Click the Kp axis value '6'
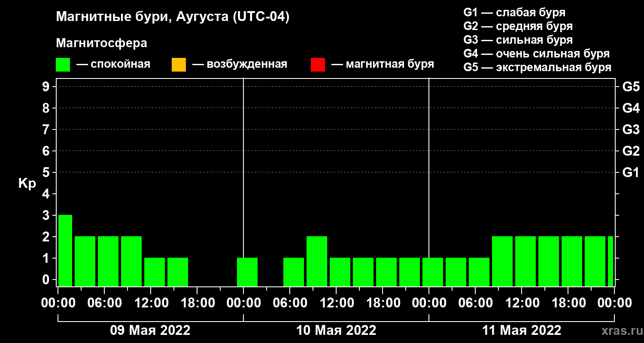Viewport: 644px width, 343px height. [47, 151]
